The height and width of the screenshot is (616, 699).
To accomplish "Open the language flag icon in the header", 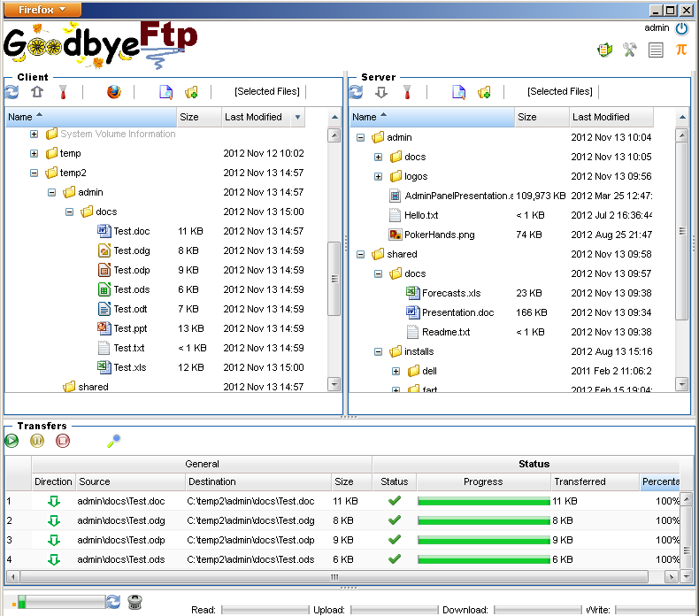I will click(x=604, y=50).
